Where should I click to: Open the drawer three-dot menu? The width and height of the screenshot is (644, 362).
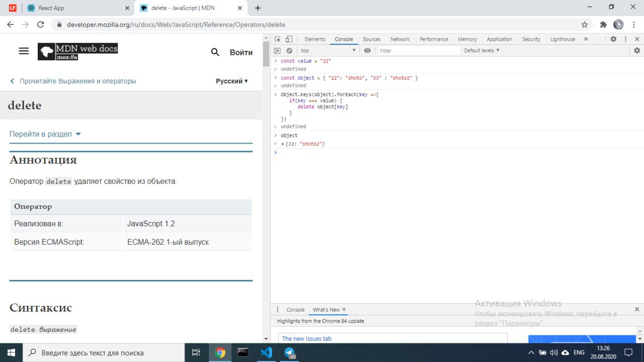[x=277, y=310]
